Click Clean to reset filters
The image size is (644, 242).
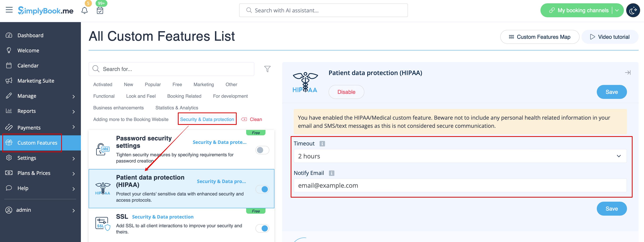pyautogui.click(x=252, y=119)
